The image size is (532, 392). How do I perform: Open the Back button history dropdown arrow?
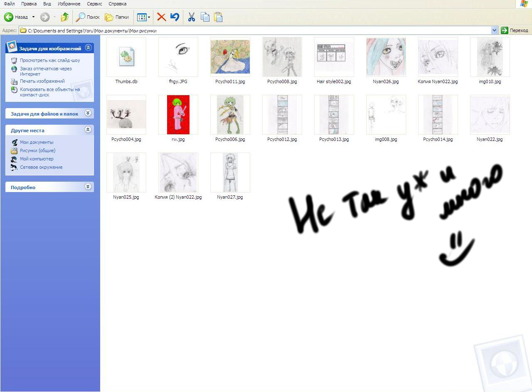tap(33, 17)
